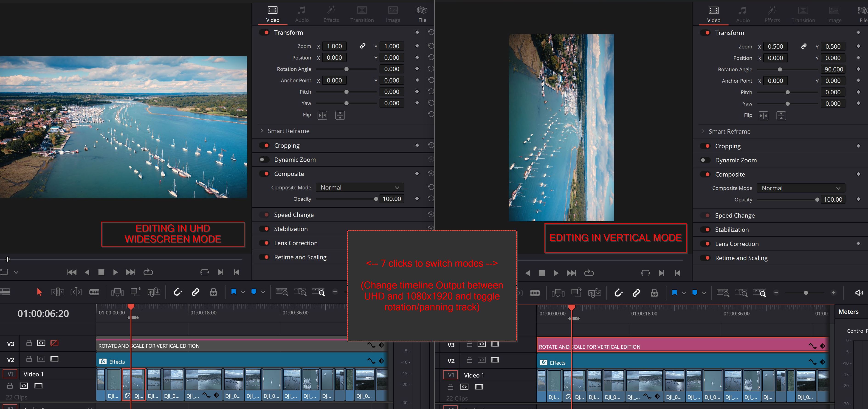868x409 pixels.
Task: Toggle Lens Correction switch in right Inspector
Action: pos(705,244)
